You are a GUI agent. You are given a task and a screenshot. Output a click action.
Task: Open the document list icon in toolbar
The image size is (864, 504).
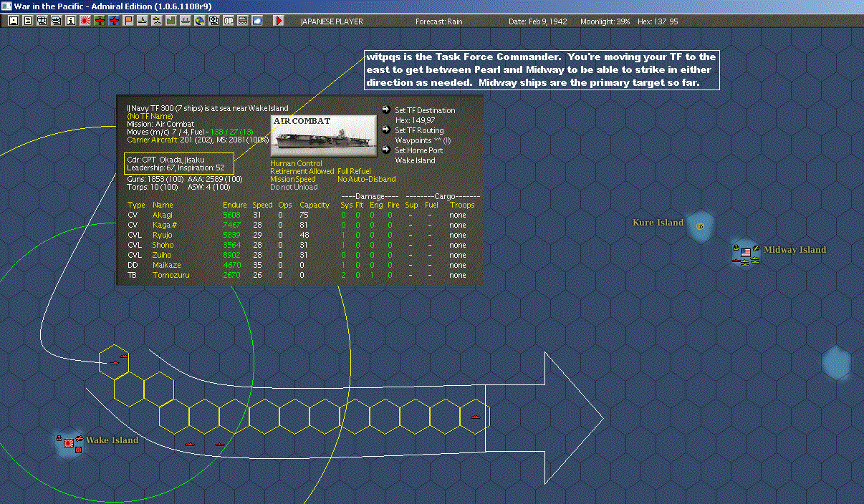click(x=28, y=21)
